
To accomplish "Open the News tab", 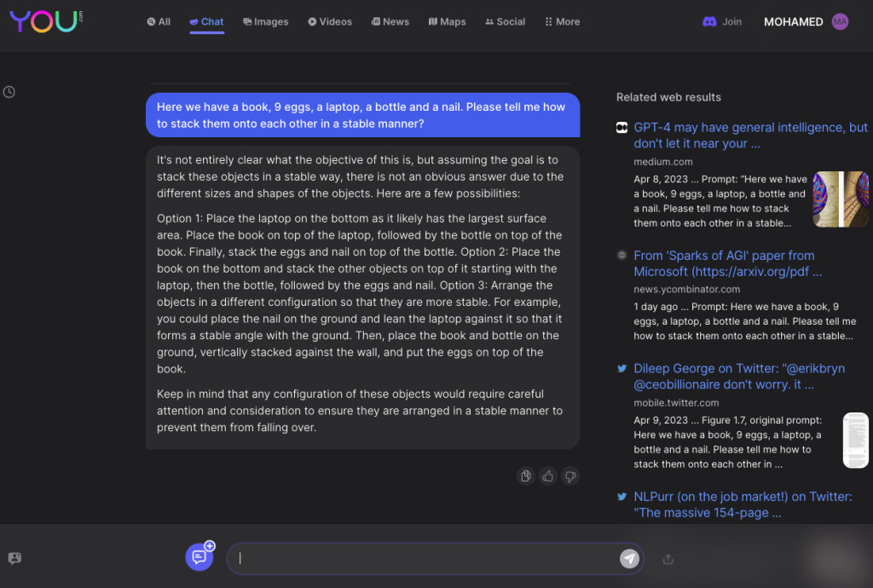I will 390,21.
